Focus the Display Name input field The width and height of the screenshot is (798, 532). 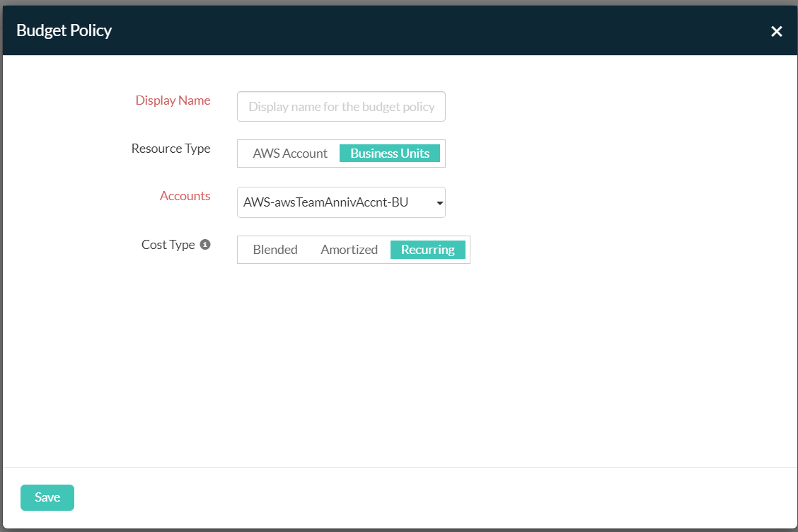click(x=341, y=107)
